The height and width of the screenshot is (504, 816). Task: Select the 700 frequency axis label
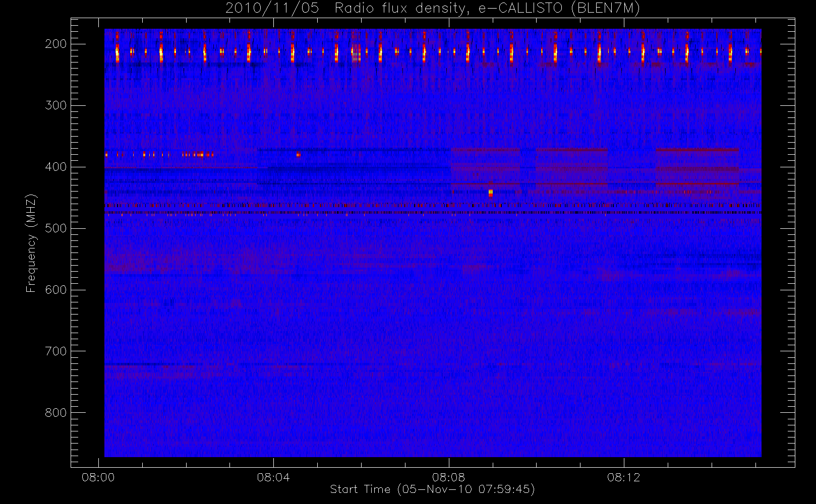(x=56, y=351)
